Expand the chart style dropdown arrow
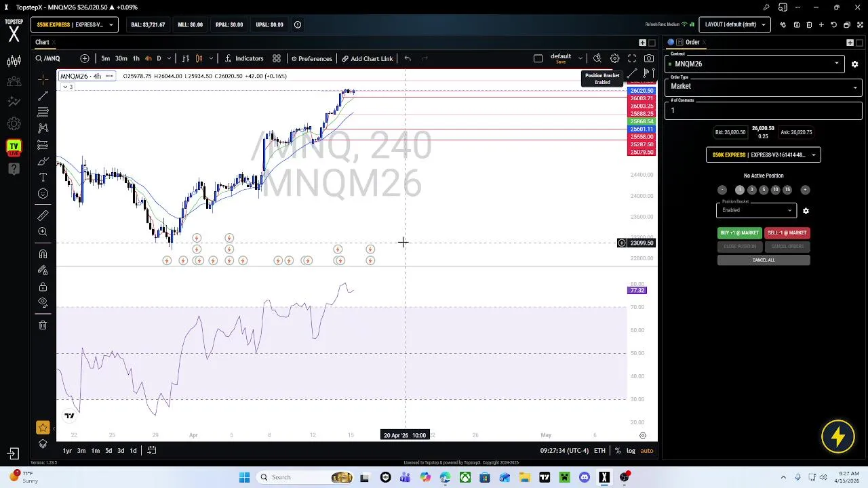This screenshot has height=488, width=868. [211, 58]
